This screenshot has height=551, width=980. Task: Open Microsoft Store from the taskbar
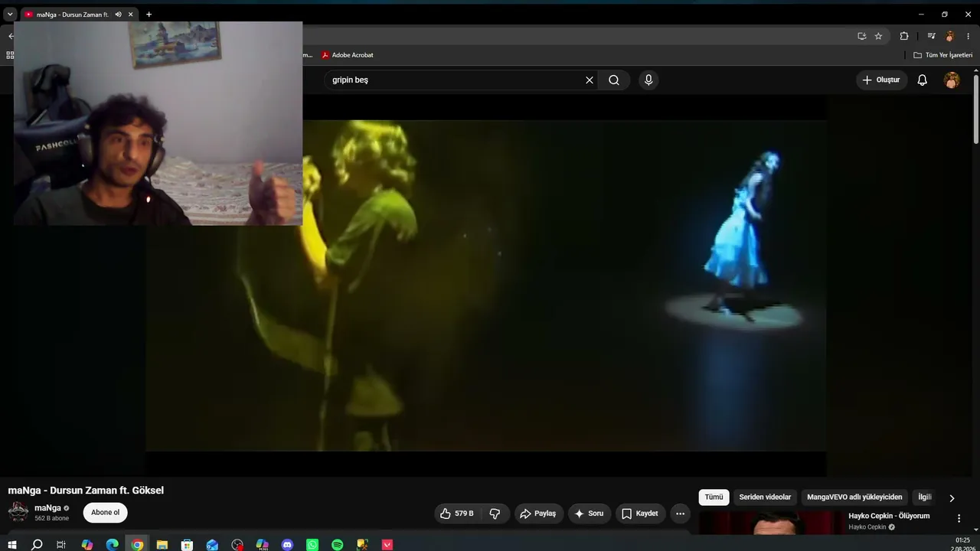click(x=187, y=545)
